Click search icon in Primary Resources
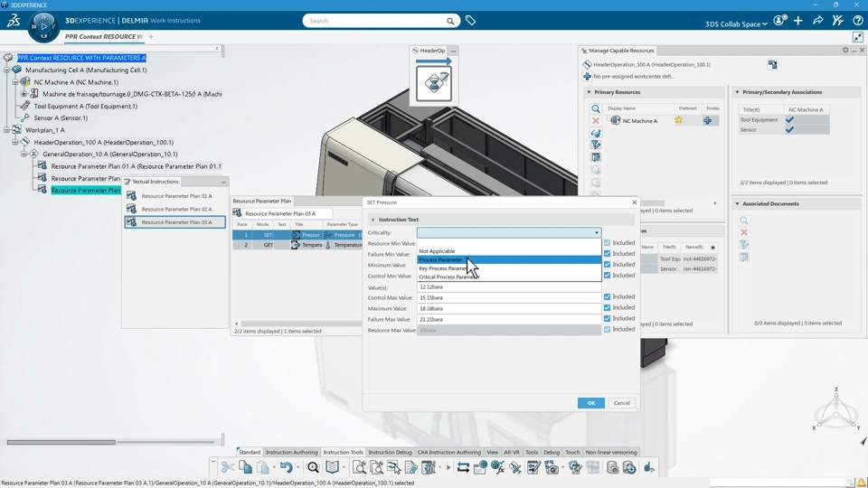Screen dimensions: 868x488 tap(596, 109)
